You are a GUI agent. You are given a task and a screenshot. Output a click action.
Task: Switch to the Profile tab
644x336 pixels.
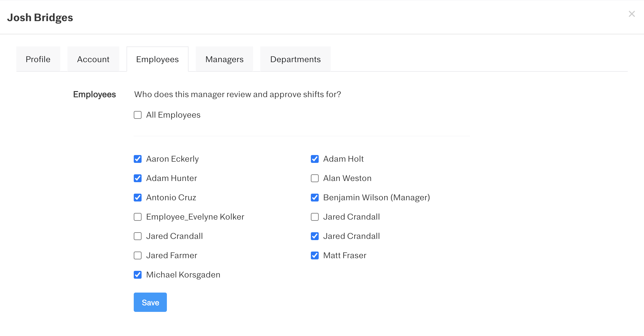(38, 59)
